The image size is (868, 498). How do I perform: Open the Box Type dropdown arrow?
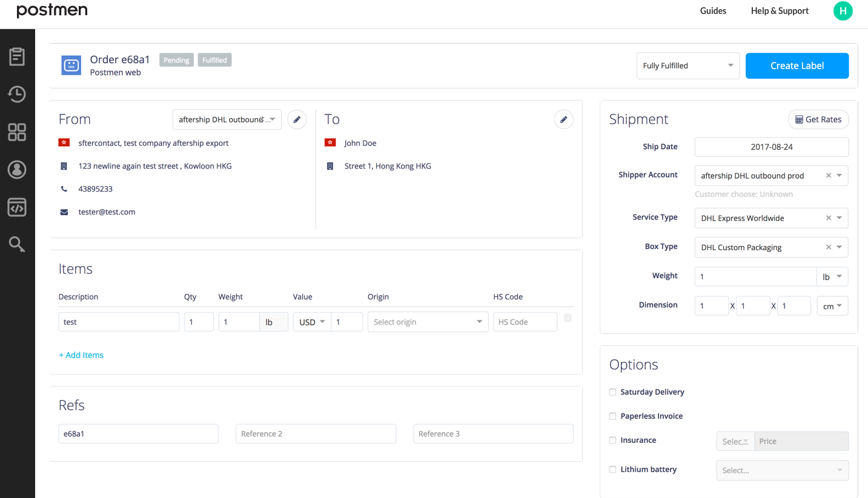840,247
